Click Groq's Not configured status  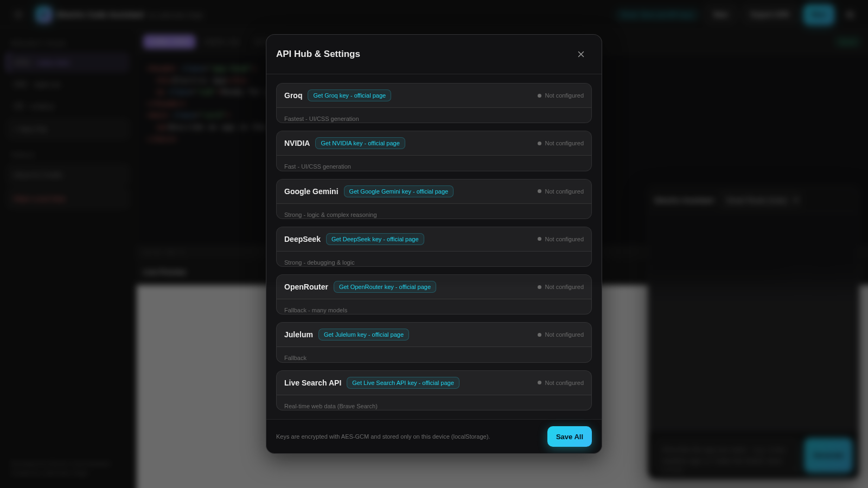[x=560, y=95]
